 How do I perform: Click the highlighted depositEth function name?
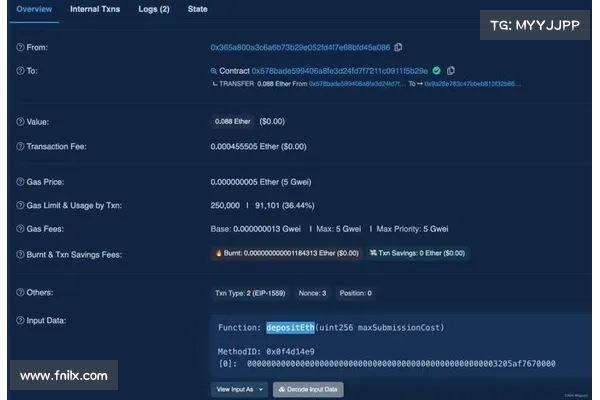[x=290, y=328]
